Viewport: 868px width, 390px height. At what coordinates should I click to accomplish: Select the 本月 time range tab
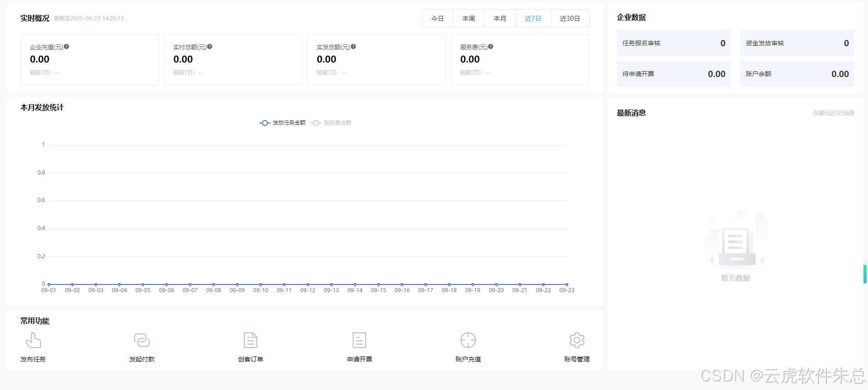pyautogui.click(x=500, y=19)
